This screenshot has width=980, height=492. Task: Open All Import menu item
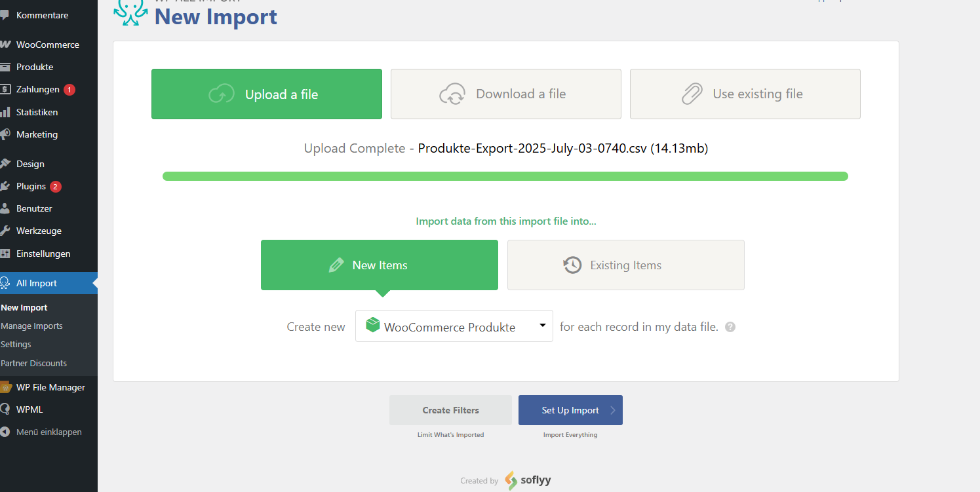coord(49,283)
